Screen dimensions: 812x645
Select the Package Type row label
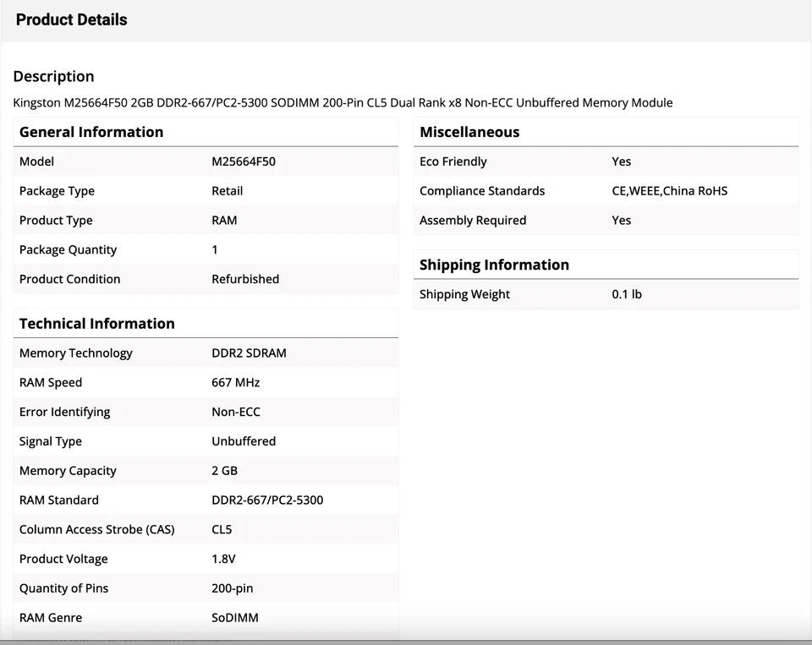click(x=57, y=191)
